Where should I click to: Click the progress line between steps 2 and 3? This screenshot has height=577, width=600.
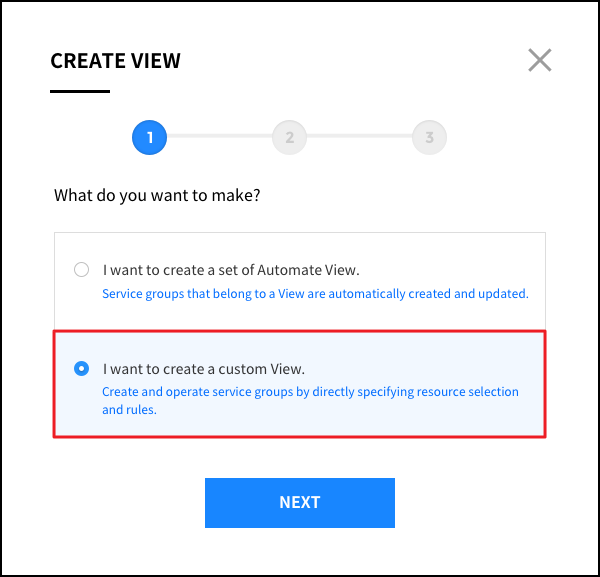[x=359, y=138]
